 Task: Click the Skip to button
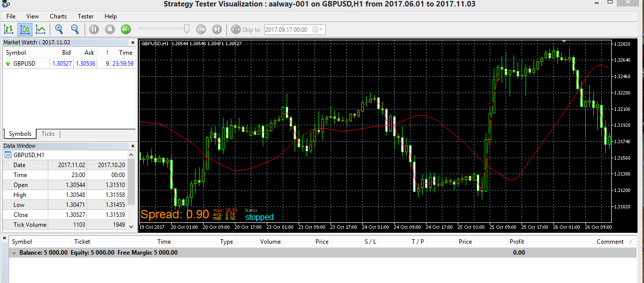(245, 30)
